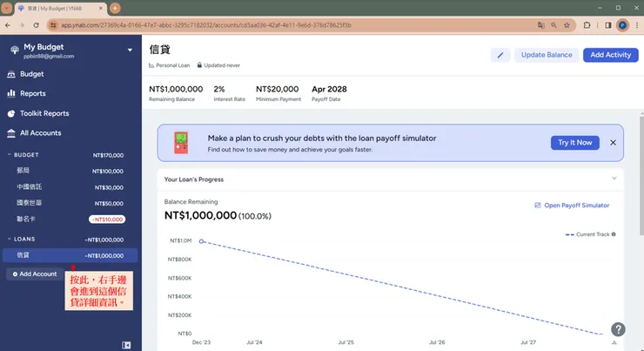Open Payoff Simulator link

click(x=572, y=206)
